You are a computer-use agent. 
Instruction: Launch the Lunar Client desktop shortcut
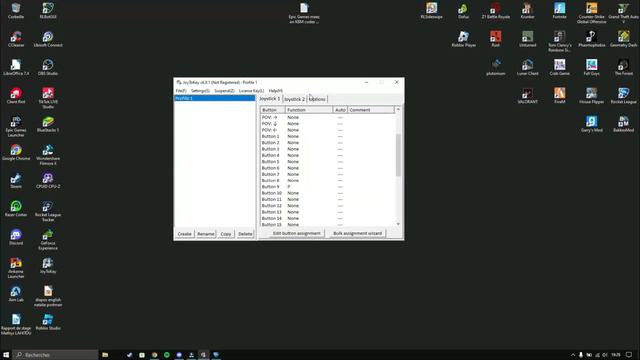point(527,67)
